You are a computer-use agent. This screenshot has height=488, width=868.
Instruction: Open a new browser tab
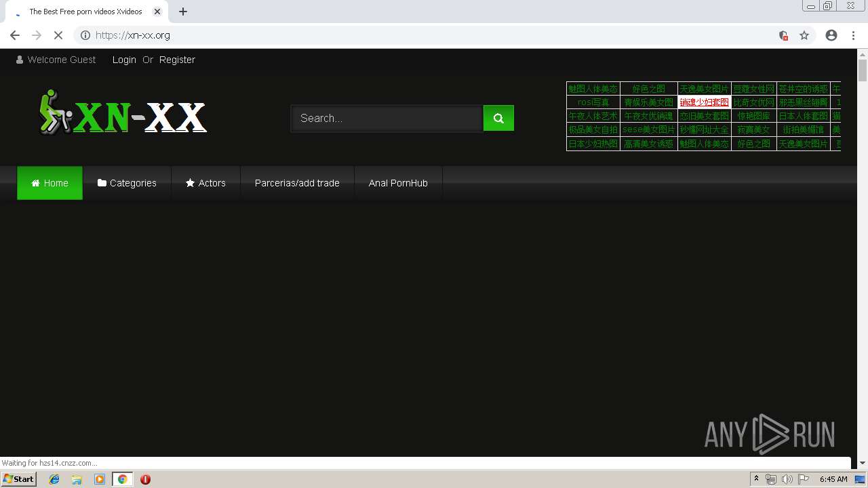[183, 12]
